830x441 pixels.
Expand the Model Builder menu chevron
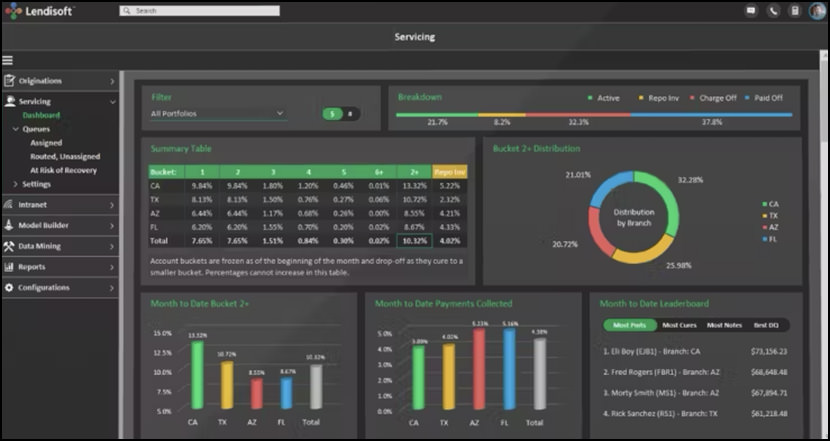(112, 226)
